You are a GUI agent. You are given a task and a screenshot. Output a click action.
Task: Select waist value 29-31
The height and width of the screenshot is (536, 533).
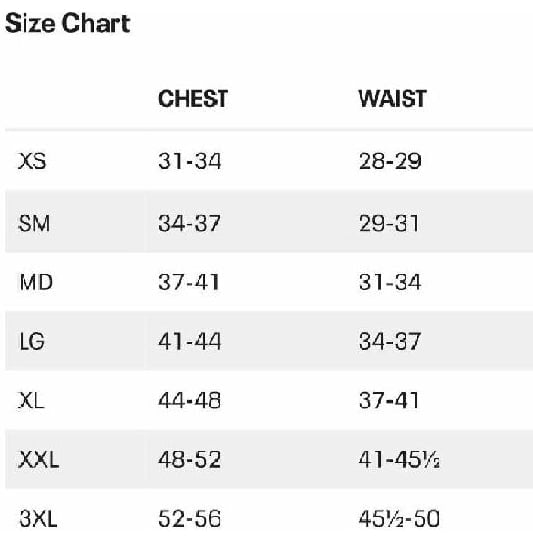389,224
